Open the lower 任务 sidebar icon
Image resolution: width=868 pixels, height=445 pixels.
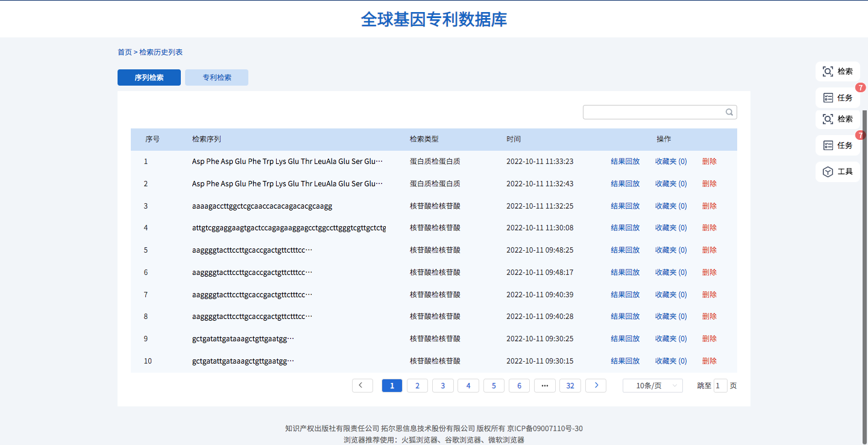coord(828,145)
